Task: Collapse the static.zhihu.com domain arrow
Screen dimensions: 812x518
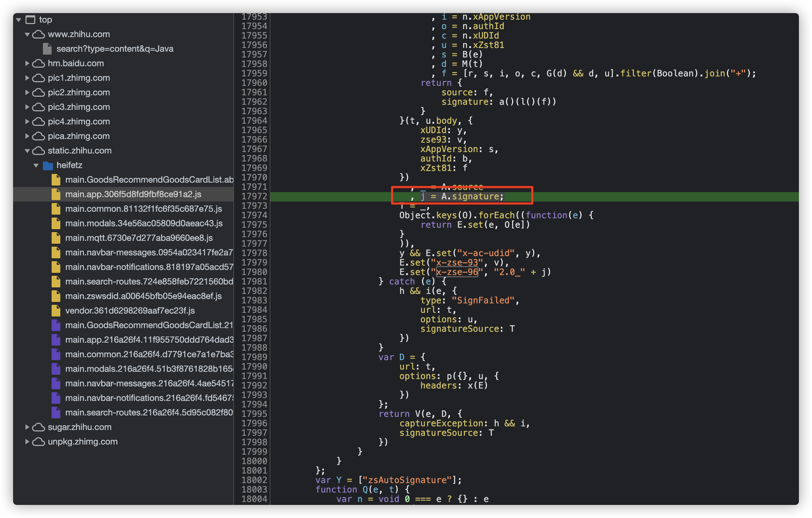Action: point(27,151)
